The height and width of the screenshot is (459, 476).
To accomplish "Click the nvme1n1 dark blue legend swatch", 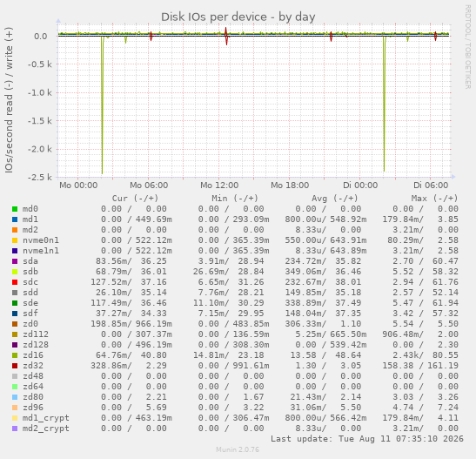I will tap(15, 251).
